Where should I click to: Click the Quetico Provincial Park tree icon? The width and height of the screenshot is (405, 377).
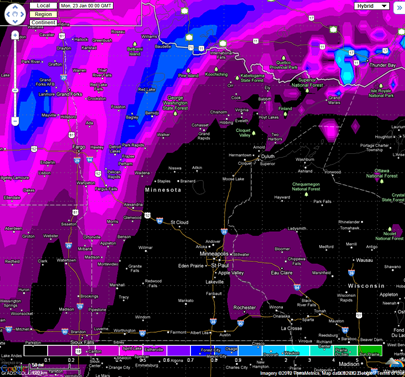pos(283,58)
